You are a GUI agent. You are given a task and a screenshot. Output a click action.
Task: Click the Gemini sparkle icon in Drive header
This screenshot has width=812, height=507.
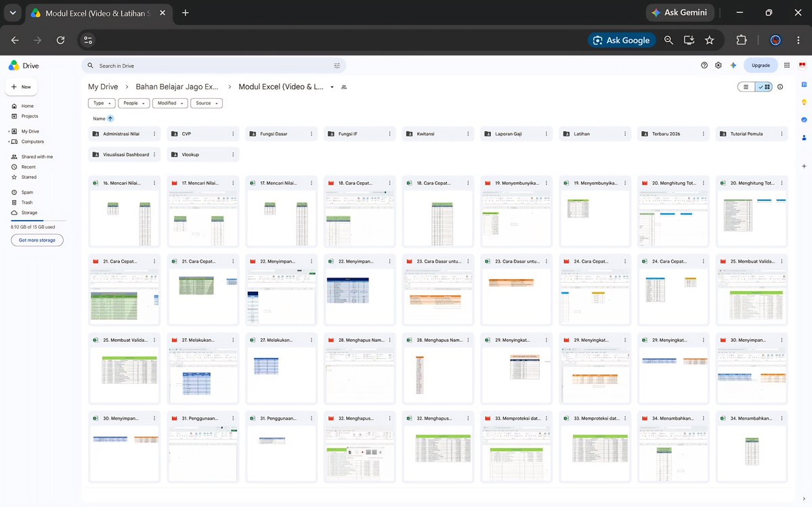tap(733, 66)
